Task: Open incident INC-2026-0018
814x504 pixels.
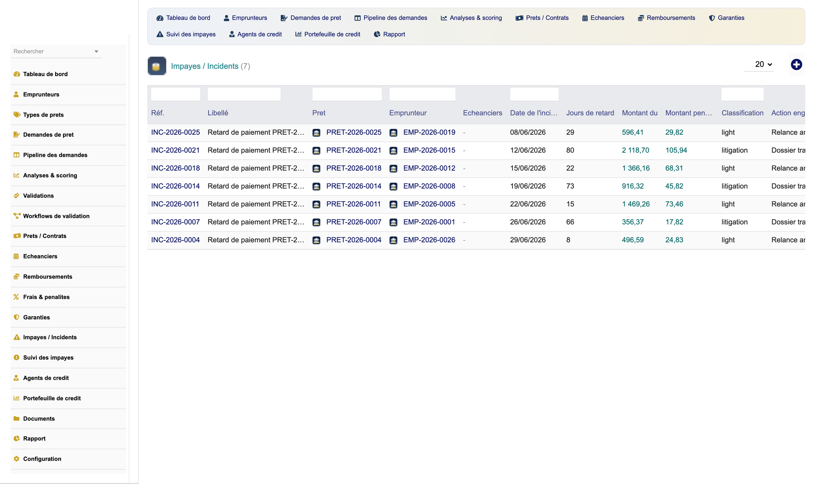Action: point(175,169)
